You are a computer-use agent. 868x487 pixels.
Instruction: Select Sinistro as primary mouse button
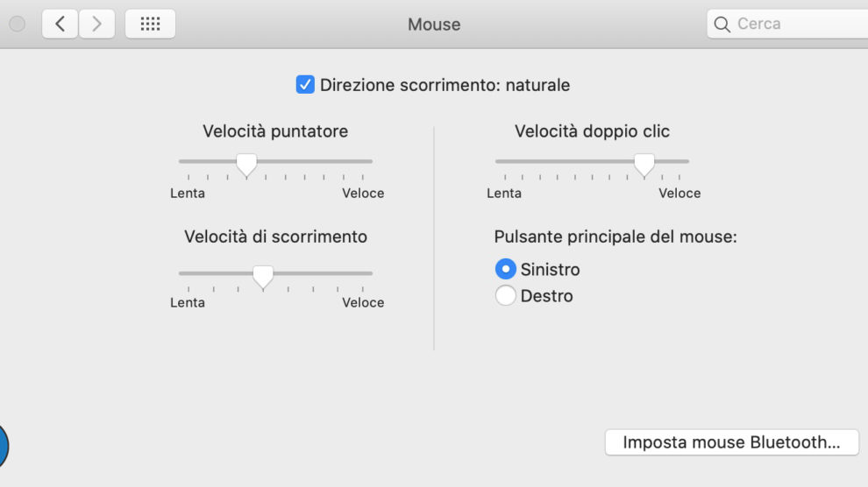[x=506, y=269]
